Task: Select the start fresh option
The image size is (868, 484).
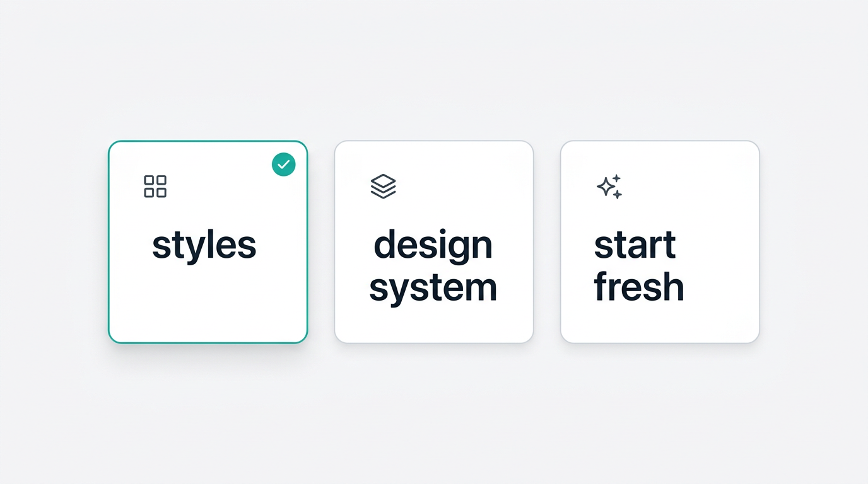Action: [x=660, y=241]
